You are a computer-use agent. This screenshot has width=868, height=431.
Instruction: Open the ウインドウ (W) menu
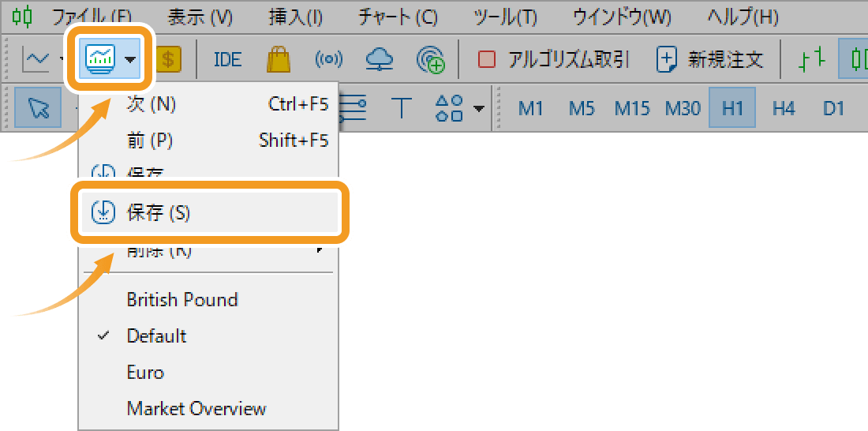pyautogui.click(x=622, y=17)
